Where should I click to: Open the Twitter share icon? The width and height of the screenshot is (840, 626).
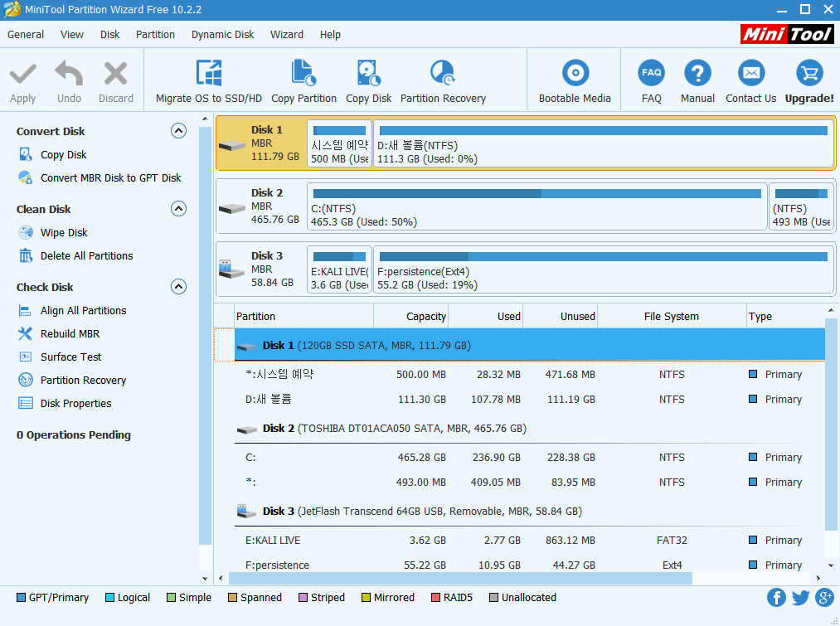[x=800, y=597]
